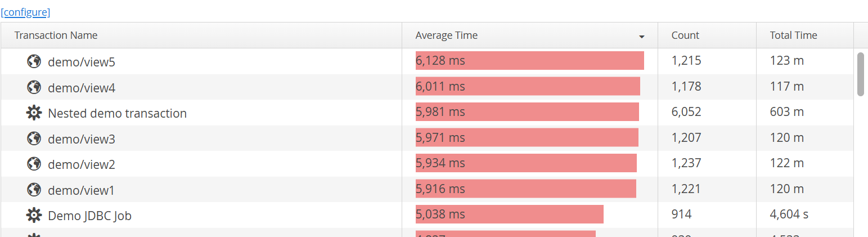Click the 6,052 count cell
This screenshot has height=237, width=868.
click(x=686, y=112)
